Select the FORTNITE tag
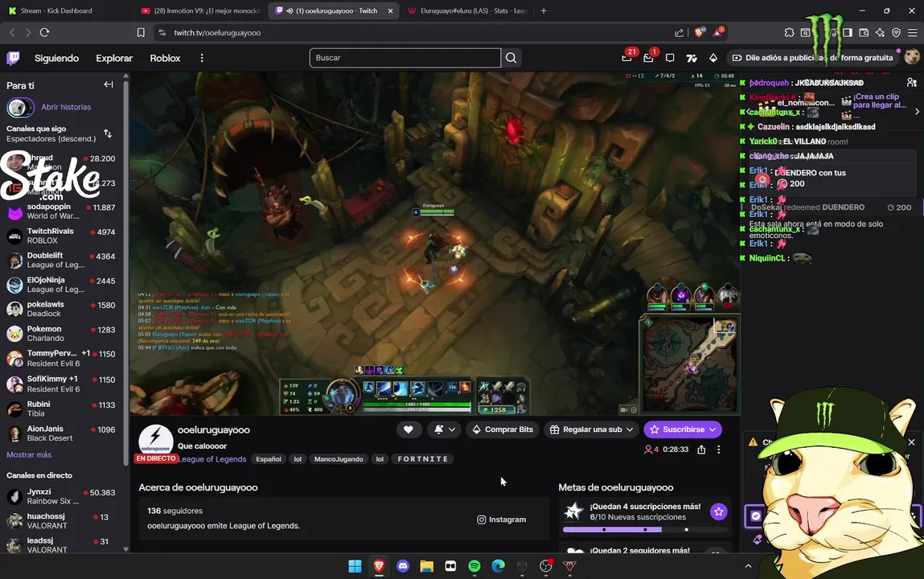Screen dimensions: 924x579 pos(422,459)
